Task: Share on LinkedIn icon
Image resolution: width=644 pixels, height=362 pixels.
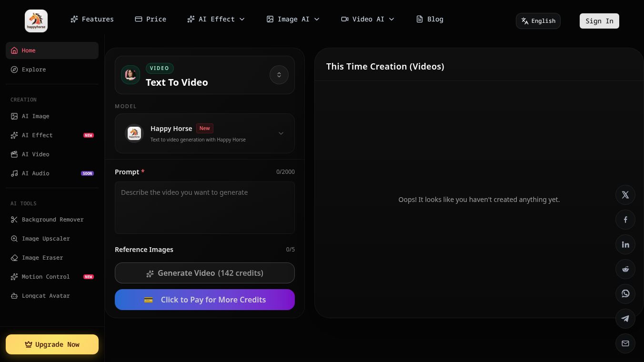Action: tap(625, 244)
